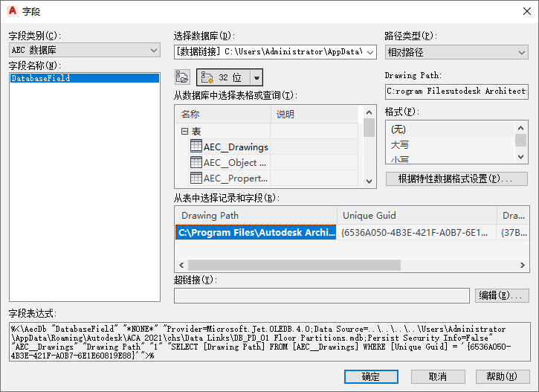Click the 确定 button
The width and height of the screenshot is (539, 392).
coord(371,376)
